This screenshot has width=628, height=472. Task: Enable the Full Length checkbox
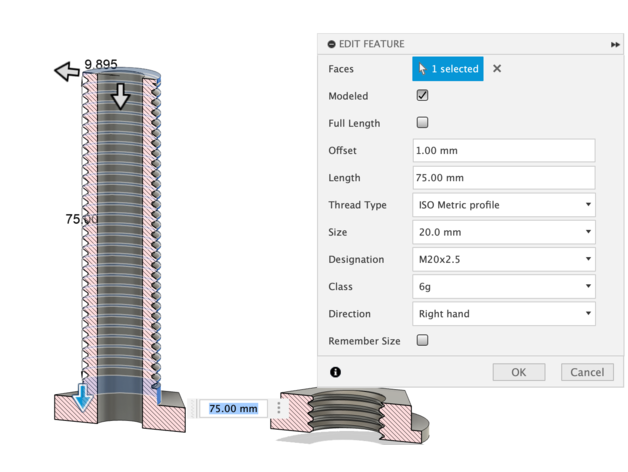[422, 123]
